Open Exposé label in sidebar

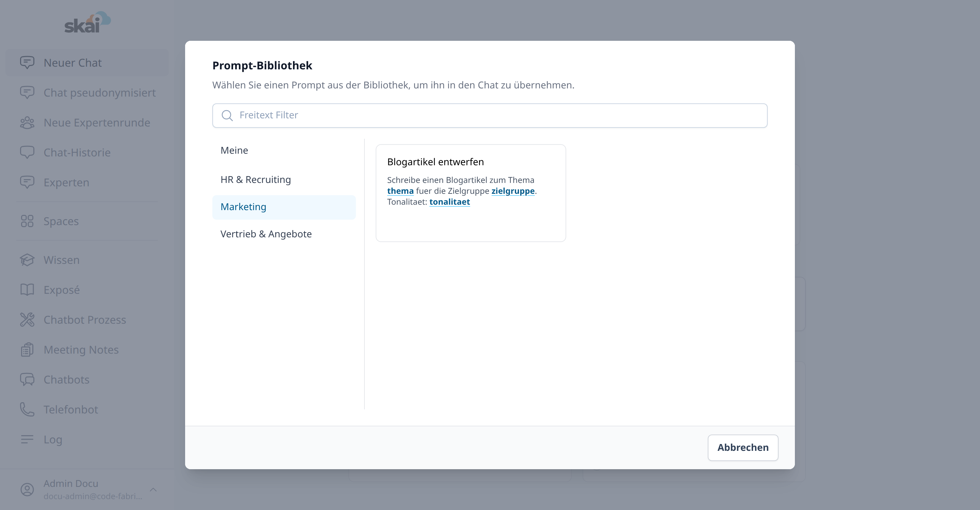62,290
